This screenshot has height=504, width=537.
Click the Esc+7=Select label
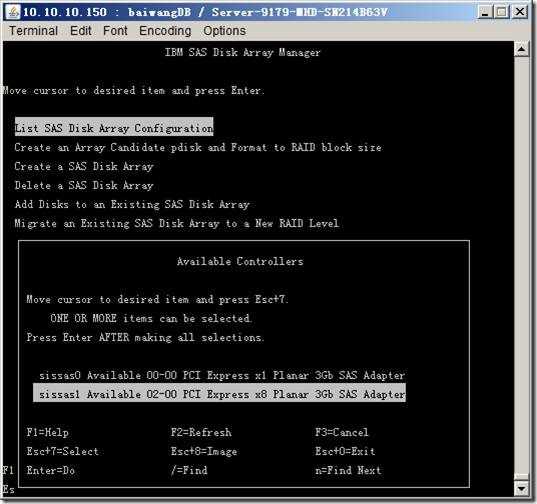point(63,451)
